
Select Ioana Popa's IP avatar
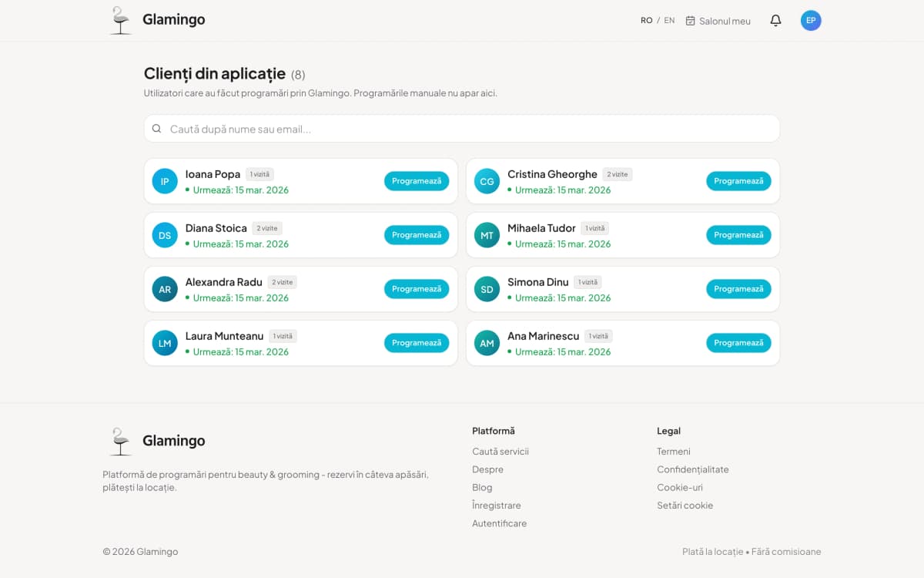(165, 181)
